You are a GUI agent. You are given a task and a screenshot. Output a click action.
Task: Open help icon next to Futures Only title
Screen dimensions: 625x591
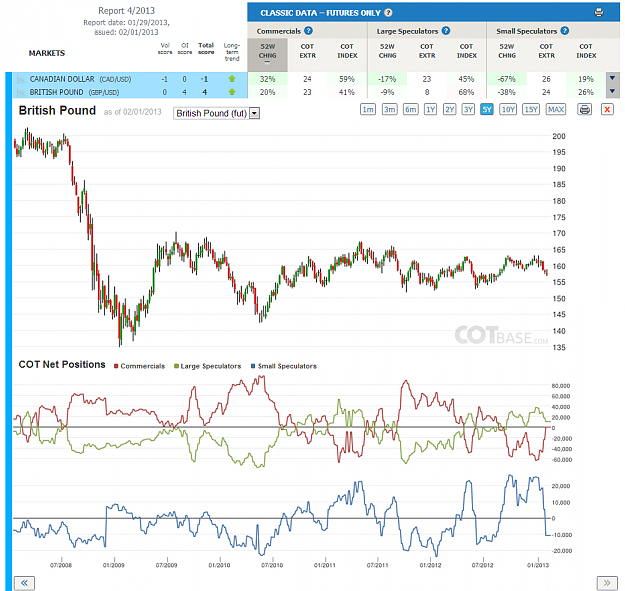click(x=388, y=13)
